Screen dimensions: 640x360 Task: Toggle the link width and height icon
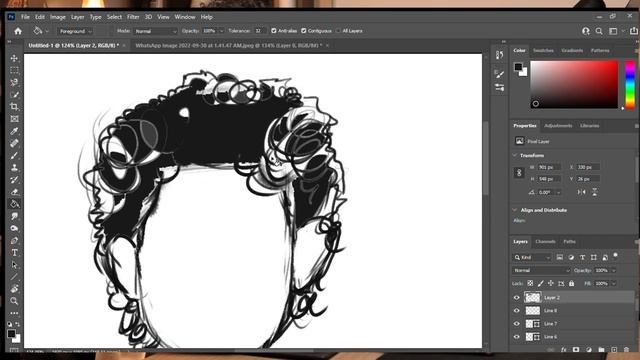[x=519, y=173]
